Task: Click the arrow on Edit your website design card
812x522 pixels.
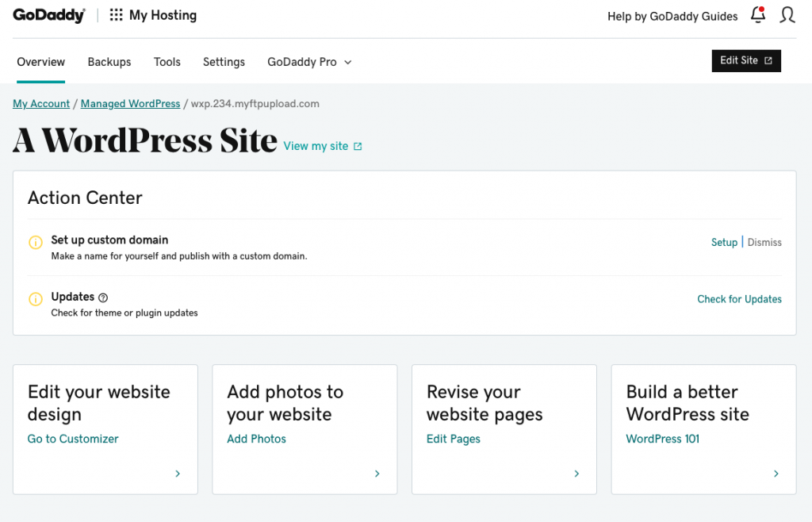Action: pyautogui.click(x=178, y=474)
